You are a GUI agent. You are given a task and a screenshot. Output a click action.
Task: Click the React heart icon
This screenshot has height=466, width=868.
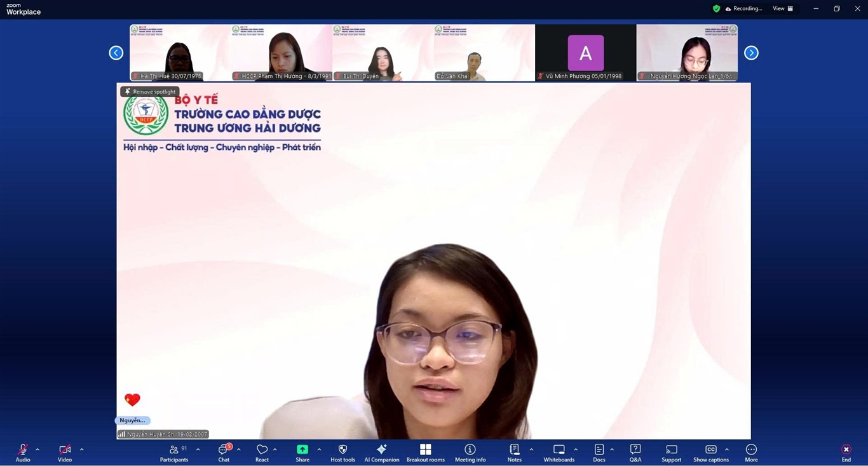point(262,450)
